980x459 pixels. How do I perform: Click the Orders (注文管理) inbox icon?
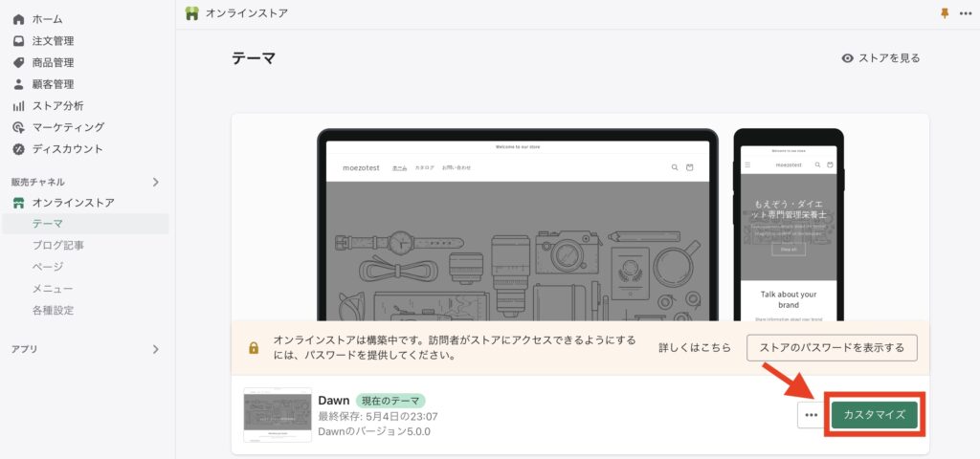[18, 41]
